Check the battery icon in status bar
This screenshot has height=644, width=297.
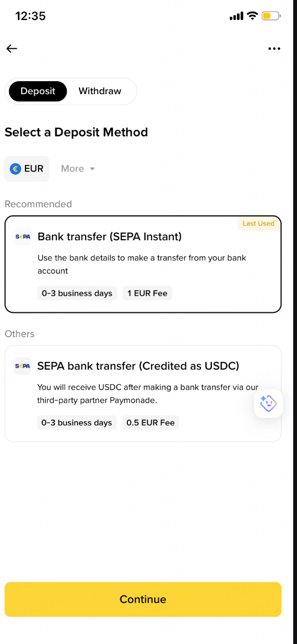[271, 16]
